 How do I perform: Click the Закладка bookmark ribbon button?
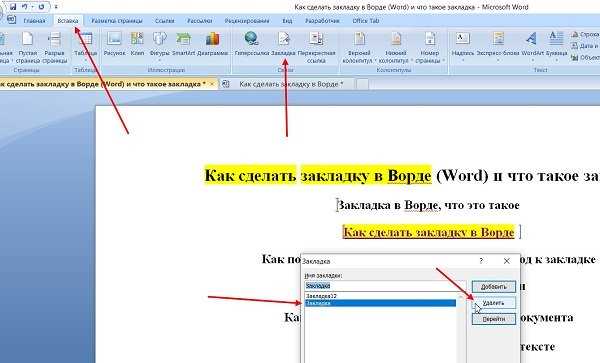point(283,45)
